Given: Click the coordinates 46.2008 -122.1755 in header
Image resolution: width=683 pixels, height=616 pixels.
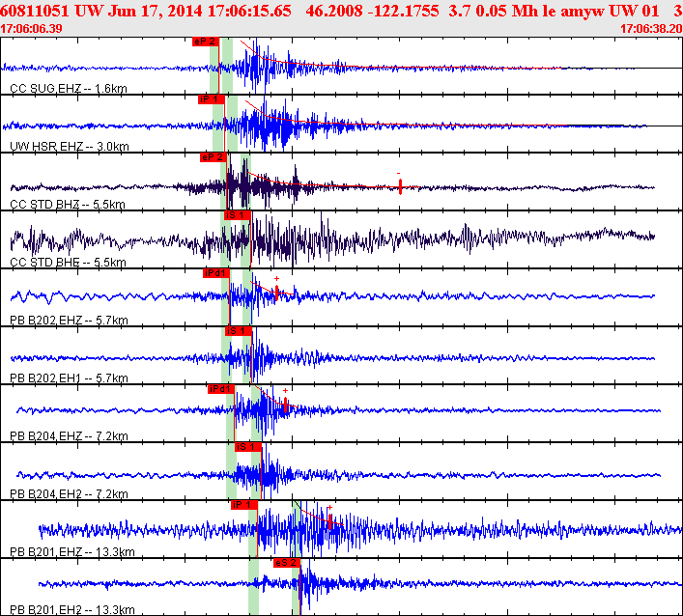Looking at the screenshot, I should tap(373, 11).
